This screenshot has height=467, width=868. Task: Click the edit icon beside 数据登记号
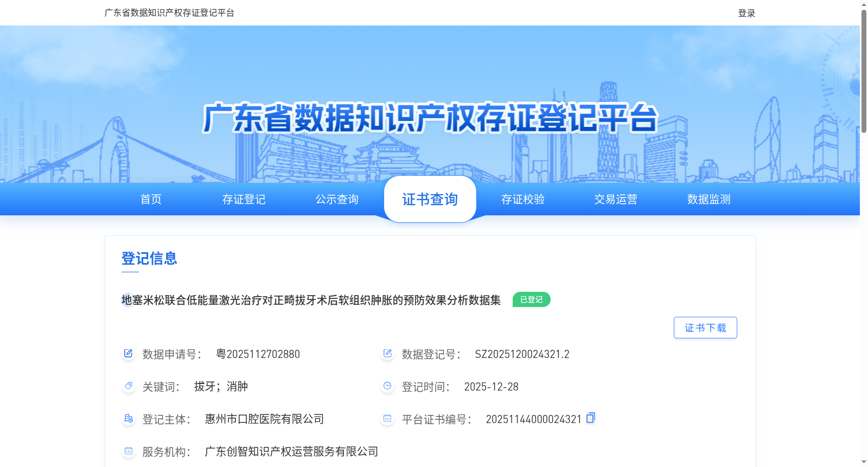387,354
